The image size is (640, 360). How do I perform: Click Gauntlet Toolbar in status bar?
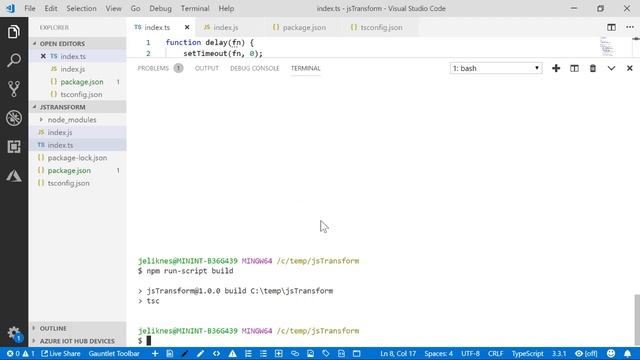[x=114, y=353]
